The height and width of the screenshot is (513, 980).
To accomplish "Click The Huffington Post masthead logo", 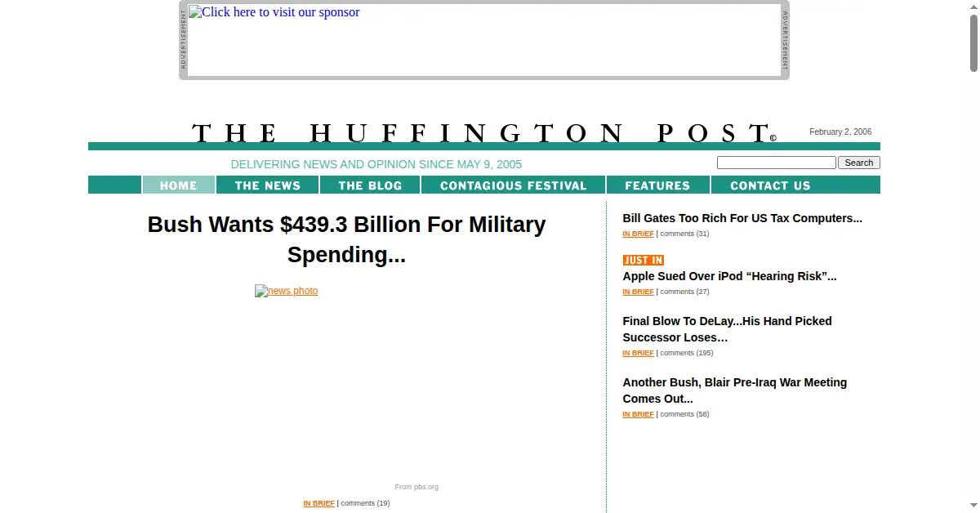I will tap(484, 133).
